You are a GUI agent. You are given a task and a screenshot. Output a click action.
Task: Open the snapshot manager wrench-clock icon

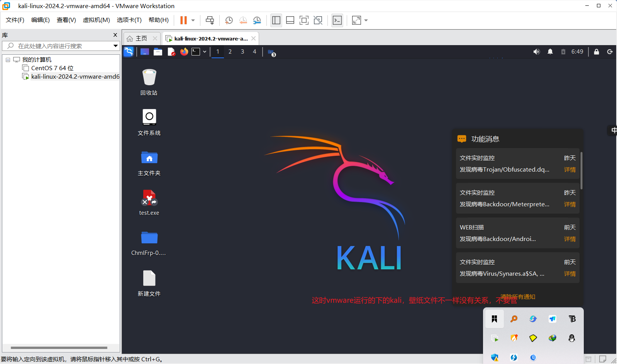257,20
